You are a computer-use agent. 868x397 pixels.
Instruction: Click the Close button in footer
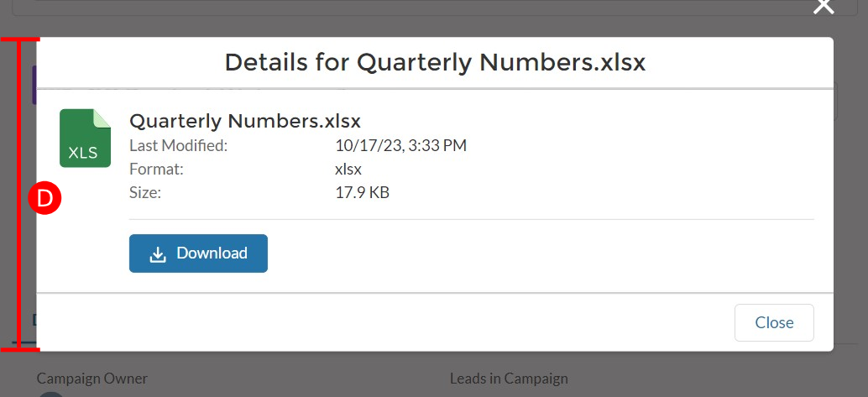(x=774, y=322)
